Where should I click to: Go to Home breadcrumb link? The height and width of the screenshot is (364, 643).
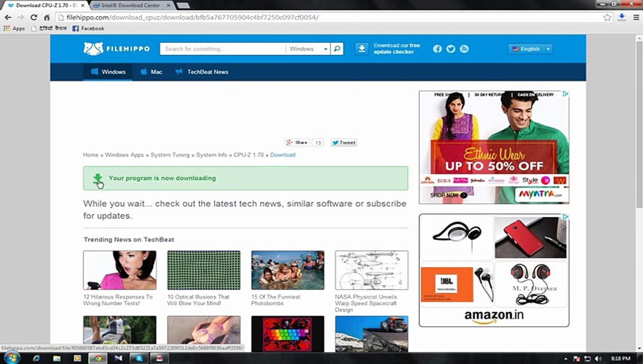(90, 155)
